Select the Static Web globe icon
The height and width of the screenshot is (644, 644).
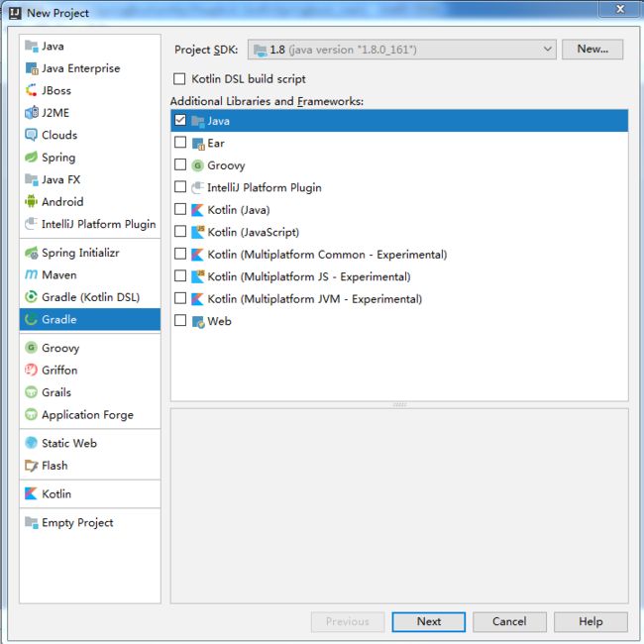click(x=32, y=443)
